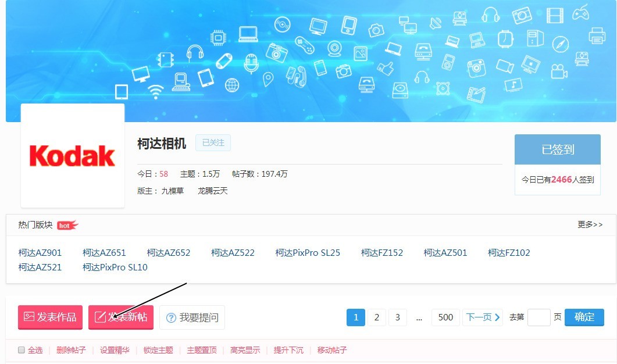Image resolution: width=617 pixels, height=364 pixels.
Task: Click the 柯达相机 forum title
Action: 162,144
